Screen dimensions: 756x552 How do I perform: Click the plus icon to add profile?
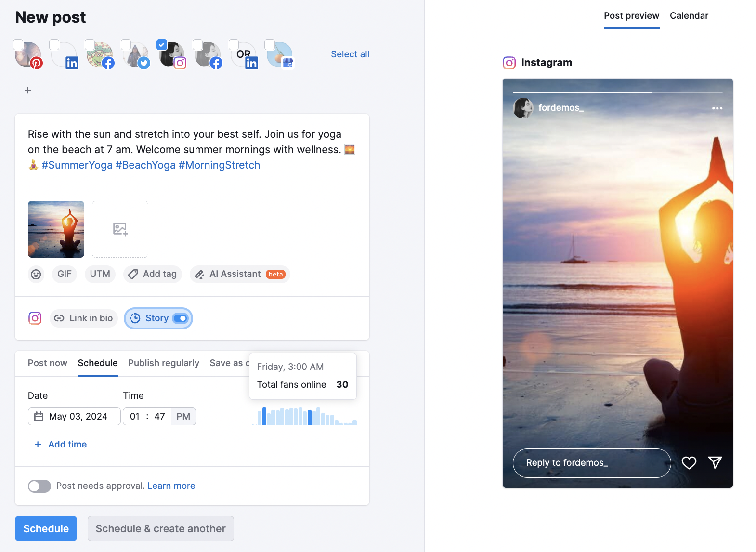tap(28, 91)
